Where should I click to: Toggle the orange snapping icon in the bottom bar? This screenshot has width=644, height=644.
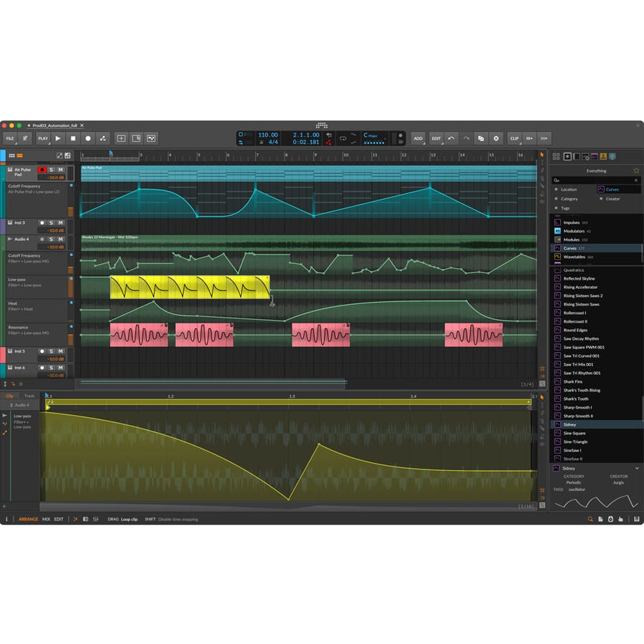74,519
